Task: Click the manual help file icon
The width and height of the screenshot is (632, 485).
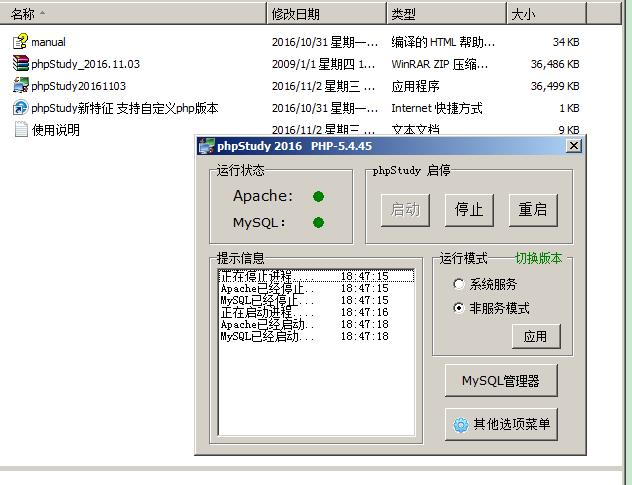Action: click(20, 42)
